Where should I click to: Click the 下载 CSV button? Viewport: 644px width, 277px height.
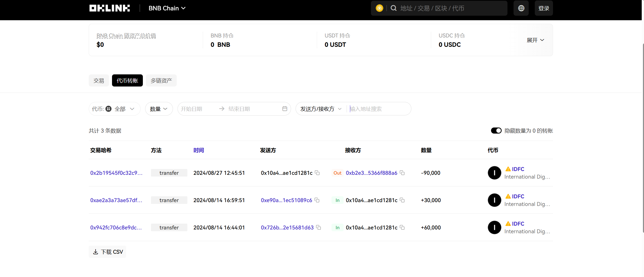point(107,252)
